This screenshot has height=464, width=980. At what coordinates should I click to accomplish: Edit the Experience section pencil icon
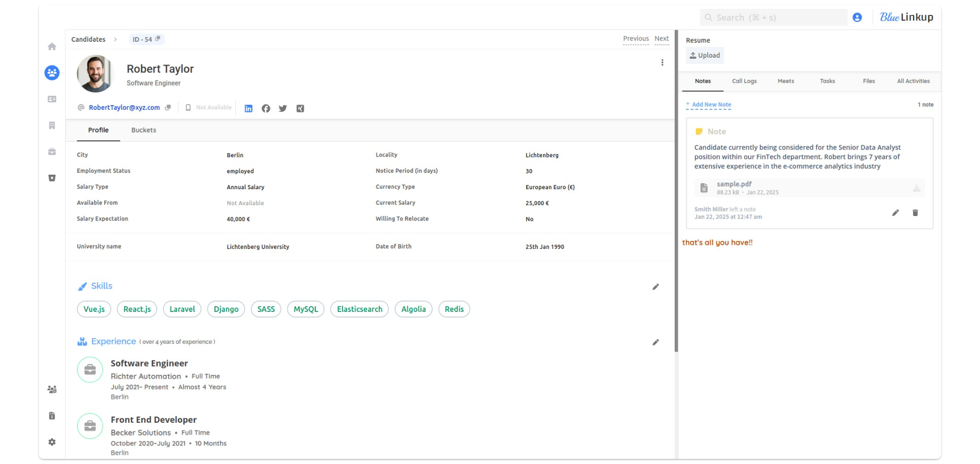(656, 342)
